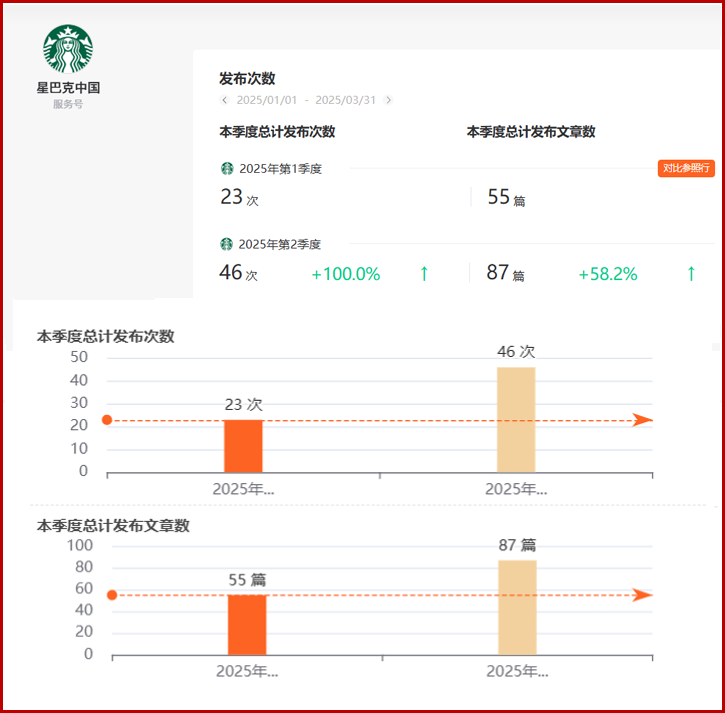Go to next date range arrow
Viewport: 725px width, 713px height.
click(x=388, y=100)
